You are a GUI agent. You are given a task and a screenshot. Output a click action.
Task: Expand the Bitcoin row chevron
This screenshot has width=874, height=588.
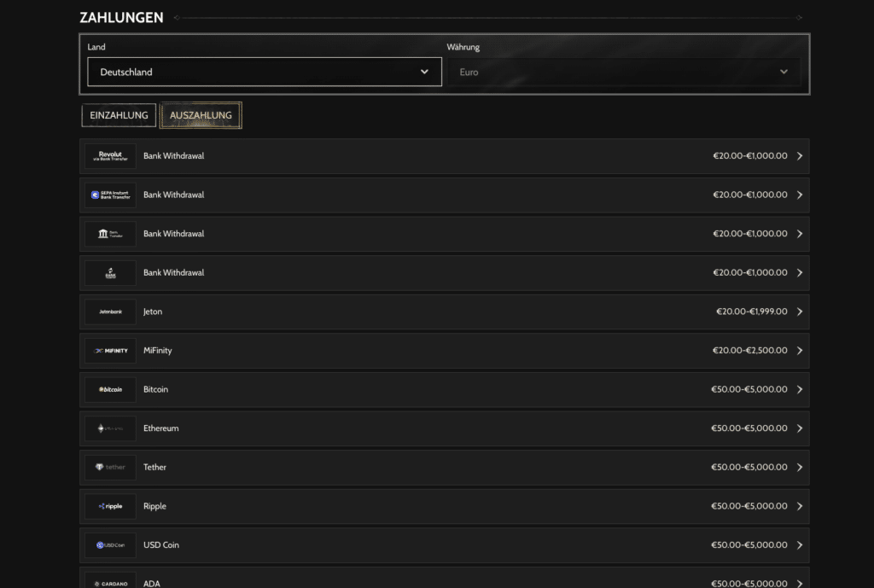[x=799, y=390]
